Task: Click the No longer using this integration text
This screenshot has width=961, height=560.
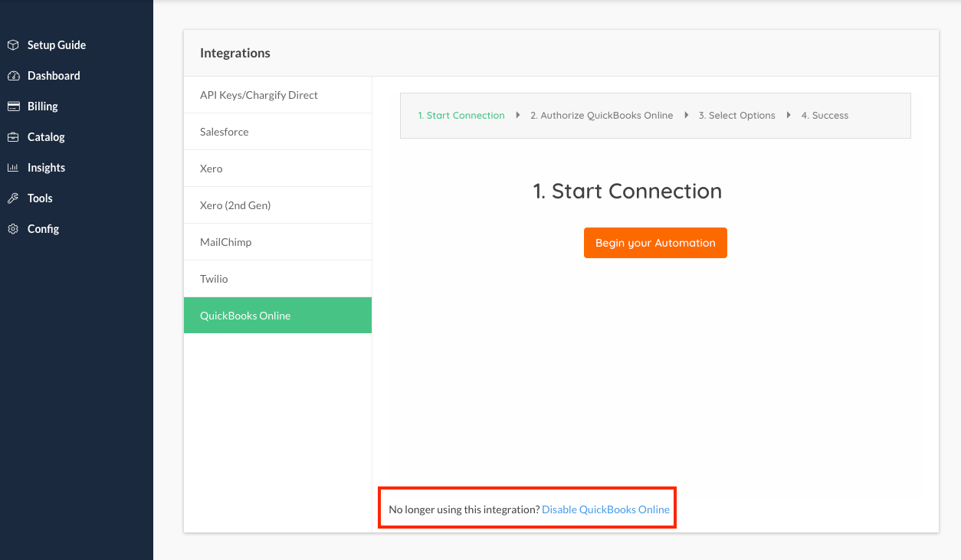Action: [464, 509]
